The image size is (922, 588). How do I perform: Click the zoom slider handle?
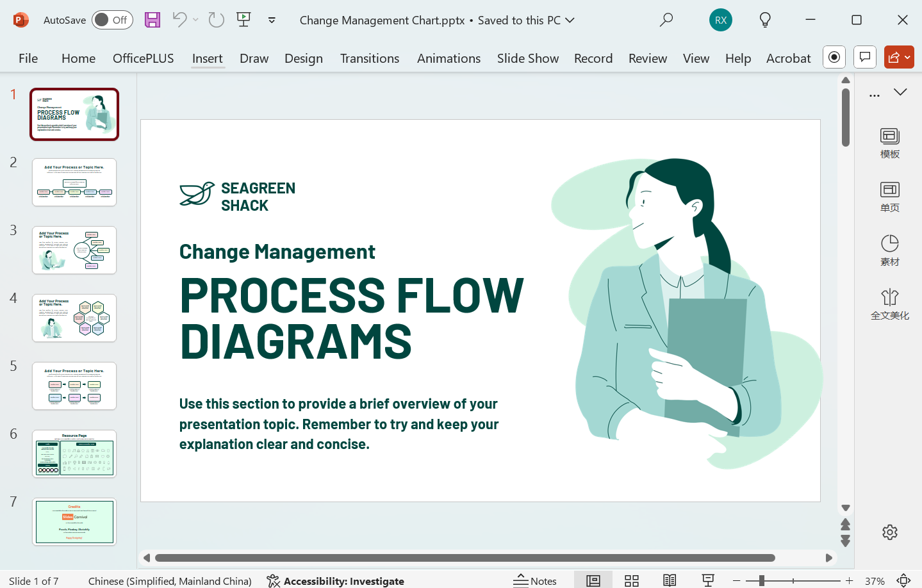click(761, 580)
